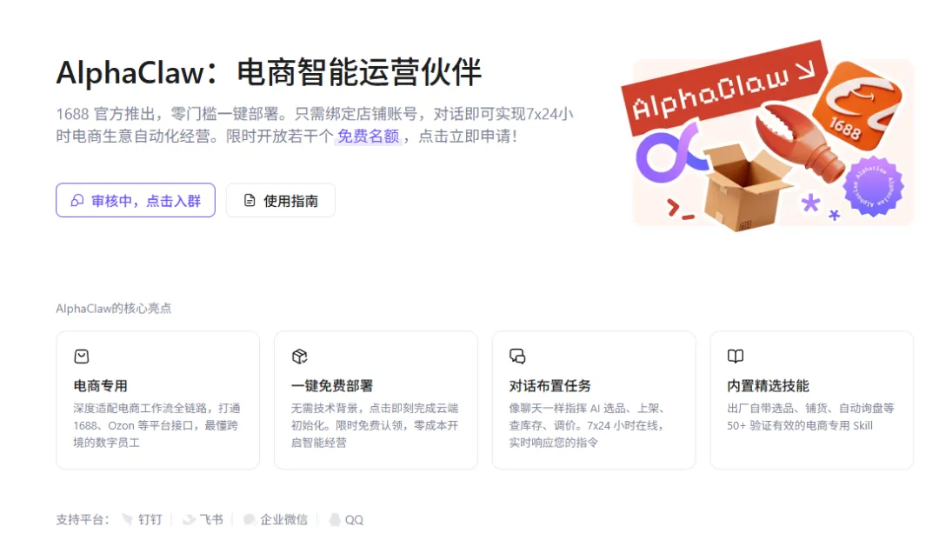Click the 企业微信 platform icon
Viewport: 939px width, 560px height.
(250, 519)
